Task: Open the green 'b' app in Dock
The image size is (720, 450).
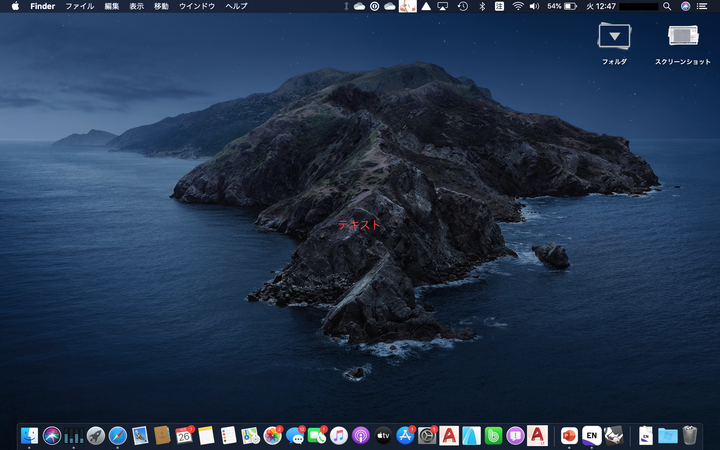Action: 493,435
